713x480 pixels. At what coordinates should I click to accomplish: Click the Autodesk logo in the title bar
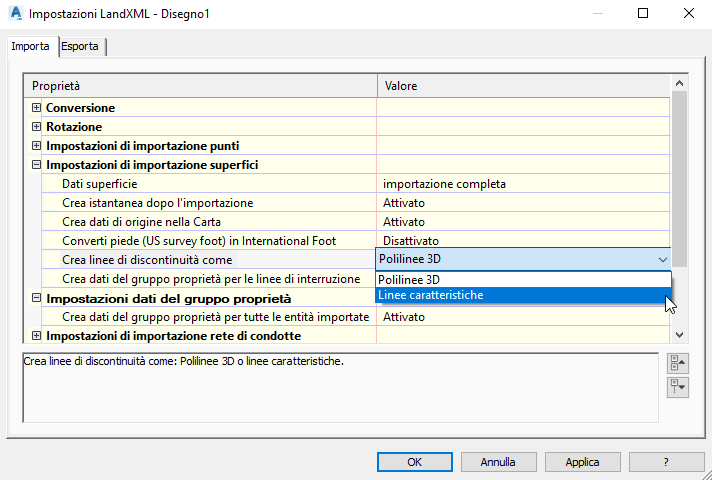(15, 14)
